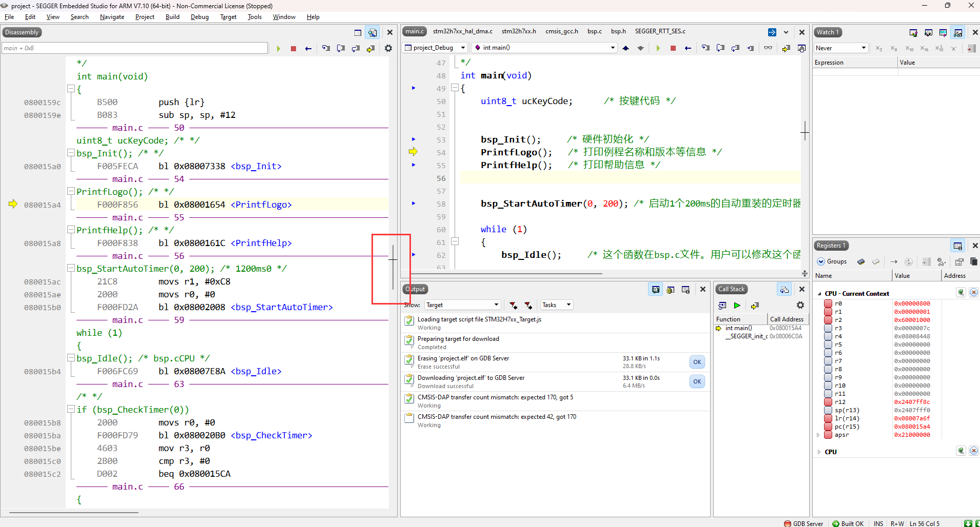This screenshot has width=980, height=527.
Task: Toggle r3 register checkbox
Action: coord(828,328)
